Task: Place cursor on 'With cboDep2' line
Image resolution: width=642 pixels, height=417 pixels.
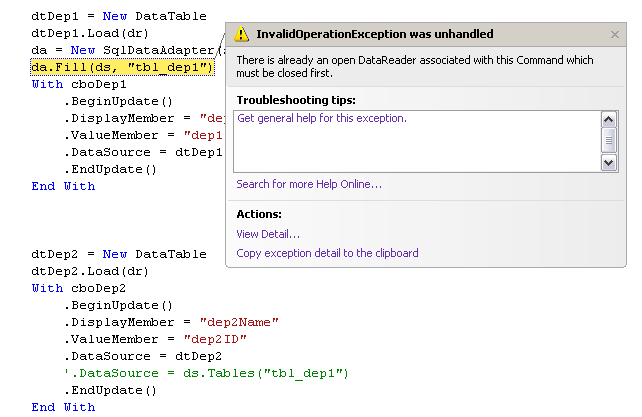Action: pos(77,288)
